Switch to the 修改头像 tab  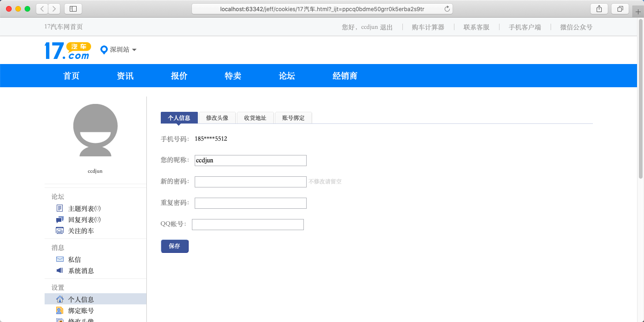tap(217, 118)
